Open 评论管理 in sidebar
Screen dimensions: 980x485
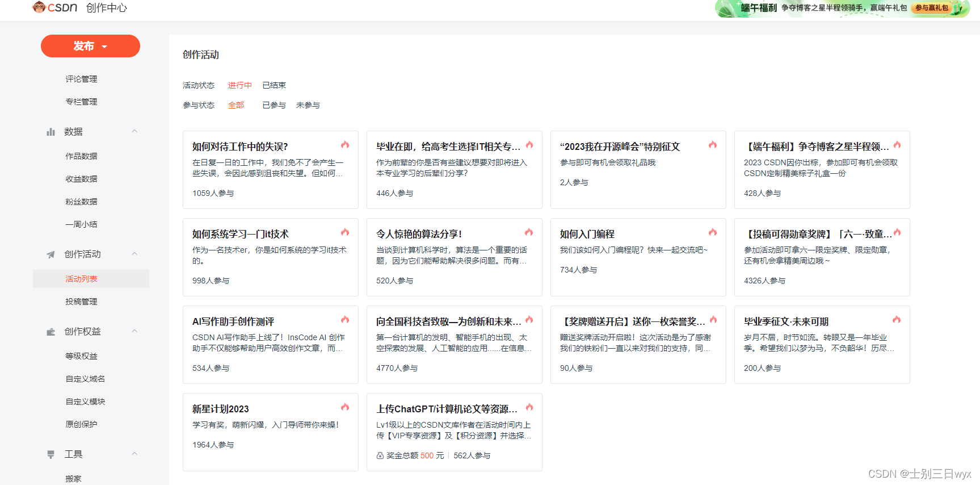tap(81, 79)
